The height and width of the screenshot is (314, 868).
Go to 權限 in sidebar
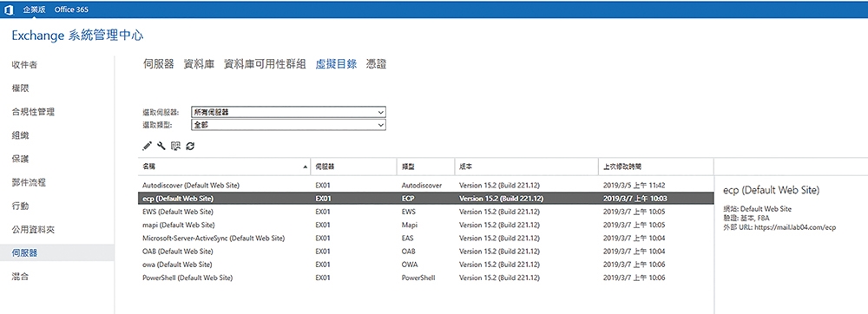pos(20,88)
